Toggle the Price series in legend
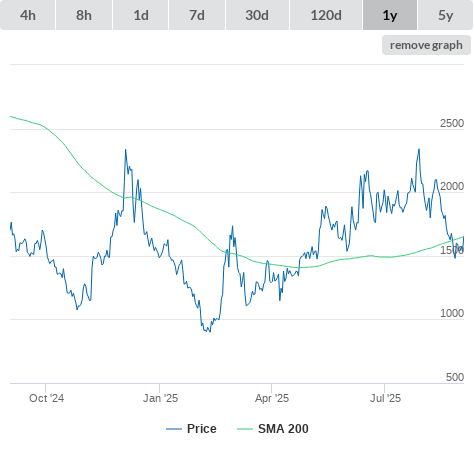Image resolution: width=474 pixels, height=455 pixels. 191,429
